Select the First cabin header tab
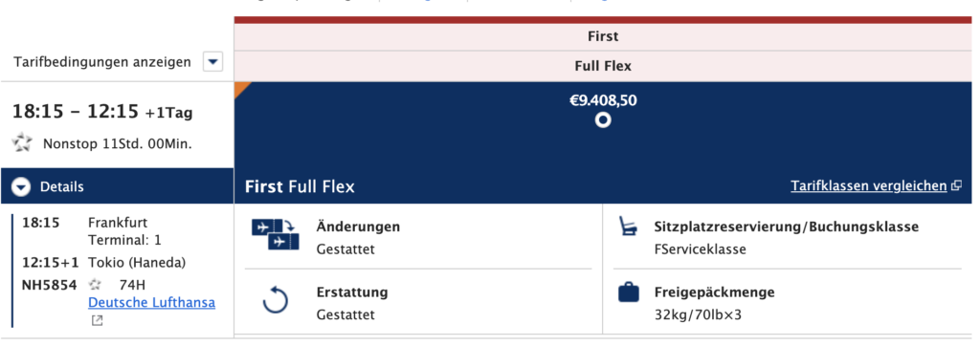980x346 pixels. pyautogui.click(x=603, y=37)
